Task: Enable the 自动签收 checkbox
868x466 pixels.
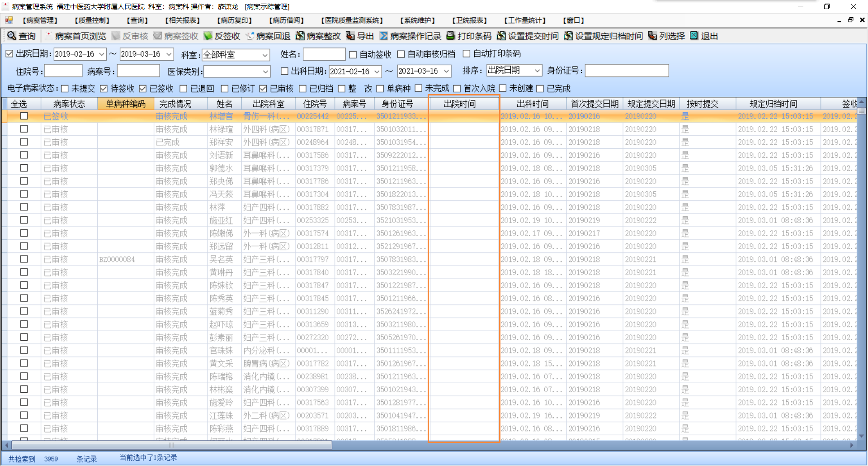Action: pos(353,55)
